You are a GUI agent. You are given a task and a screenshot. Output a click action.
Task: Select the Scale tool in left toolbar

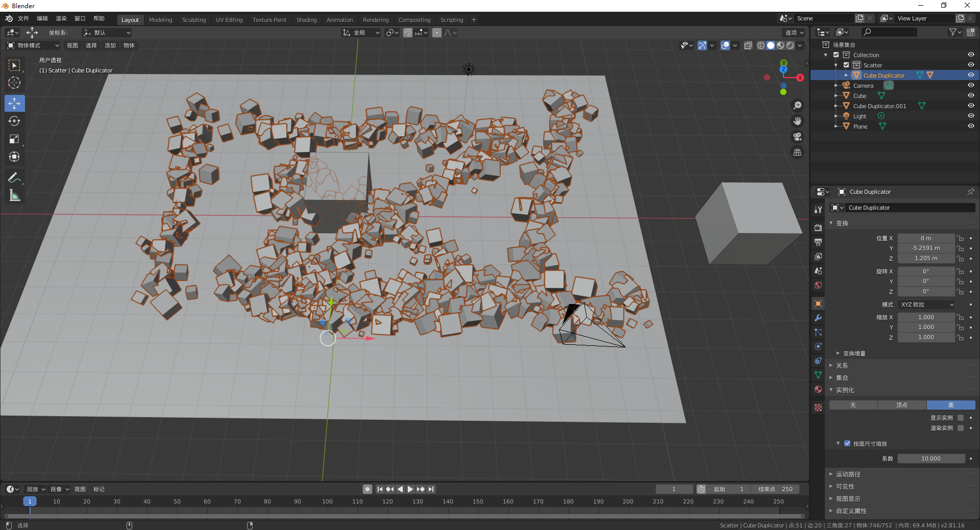tap(14, 139)
